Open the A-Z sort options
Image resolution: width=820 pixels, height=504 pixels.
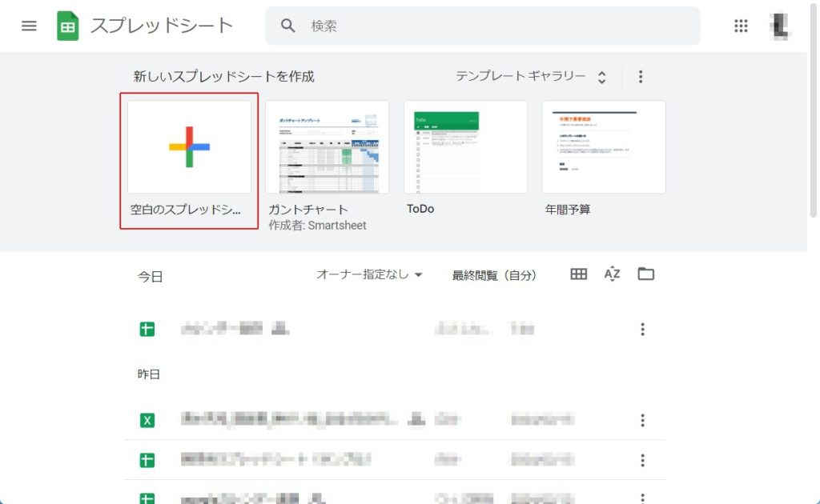(613, 274)
